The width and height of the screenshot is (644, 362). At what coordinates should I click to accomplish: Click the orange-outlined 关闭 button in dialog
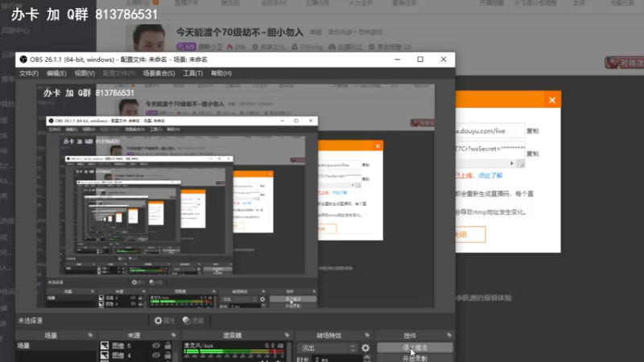pos(471,235)
